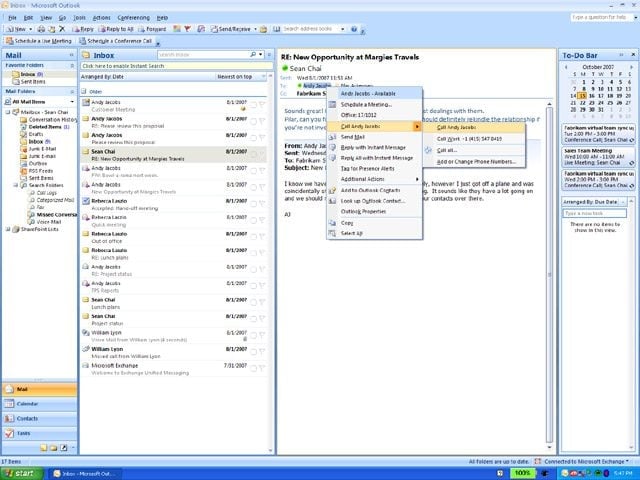Click the Send/Receive toolbar button
This screenshot has width=640, height=480.
click(x=231, y=29)
